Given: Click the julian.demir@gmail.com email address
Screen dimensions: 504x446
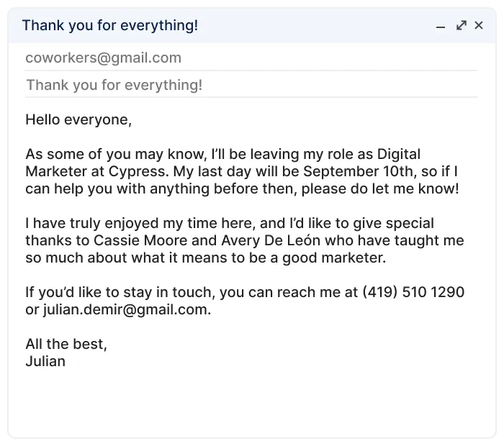Looking at the screenshot, I should tap(127, 310).
